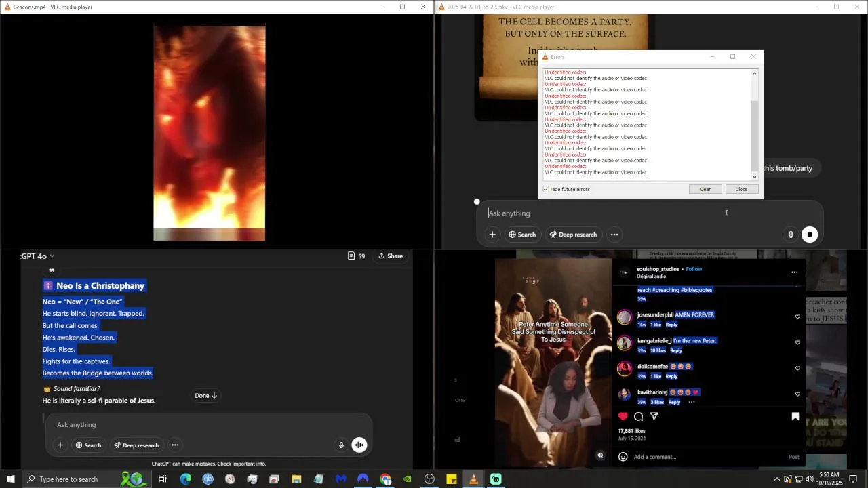Stop generation with upper-right stop button
The height and width of the screenshot is (488, 868).
[x=810, y=235]
